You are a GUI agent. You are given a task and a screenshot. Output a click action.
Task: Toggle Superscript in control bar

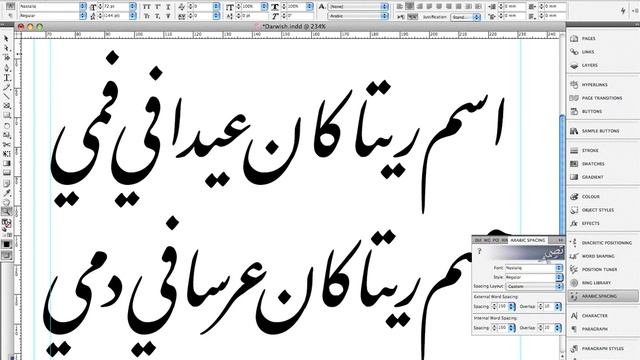158,7
